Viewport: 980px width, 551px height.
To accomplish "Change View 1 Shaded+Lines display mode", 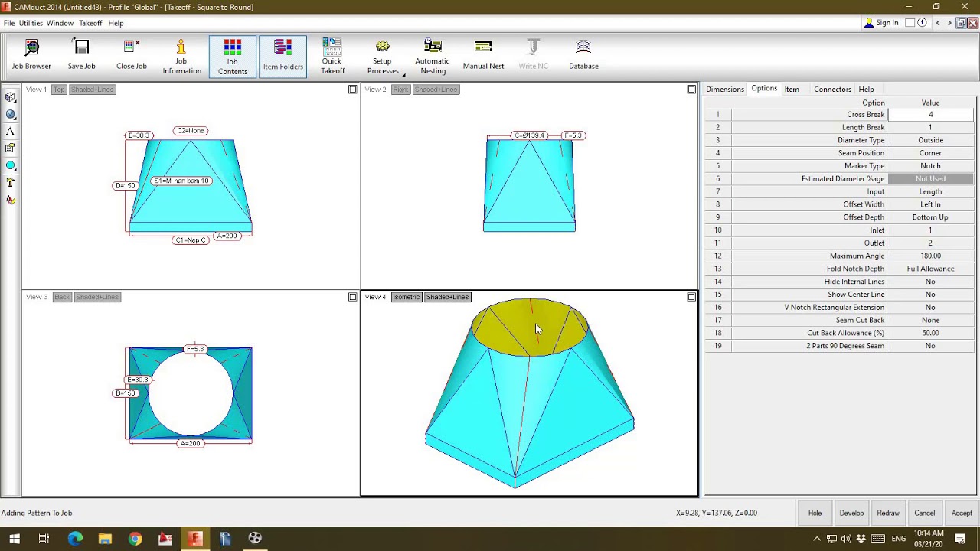I will (x=93, y=90).
